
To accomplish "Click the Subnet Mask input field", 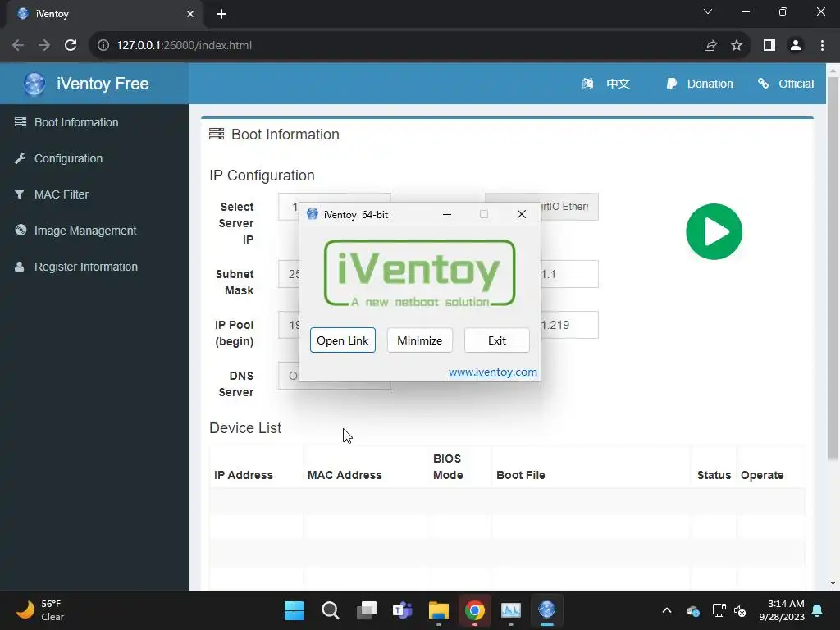I will coord(289,274).
